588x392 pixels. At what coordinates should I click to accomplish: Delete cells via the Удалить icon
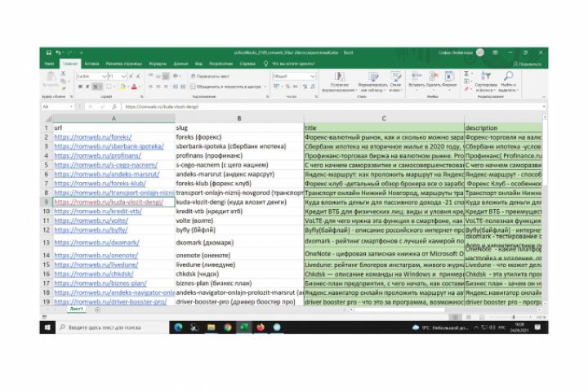433,79
